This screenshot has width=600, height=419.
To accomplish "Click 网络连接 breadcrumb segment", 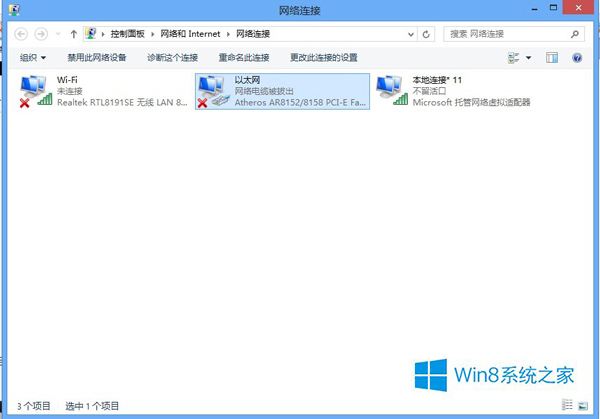I will [253, 34].
